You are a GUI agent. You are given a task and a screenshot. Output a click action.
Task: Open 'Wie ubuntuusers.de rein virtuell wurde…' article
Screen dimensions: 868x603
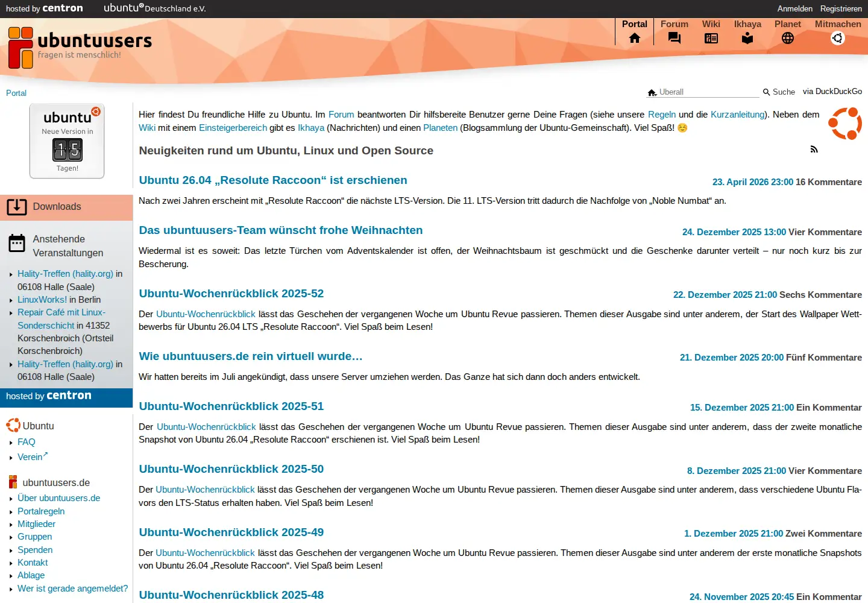(x=251, y=356)
